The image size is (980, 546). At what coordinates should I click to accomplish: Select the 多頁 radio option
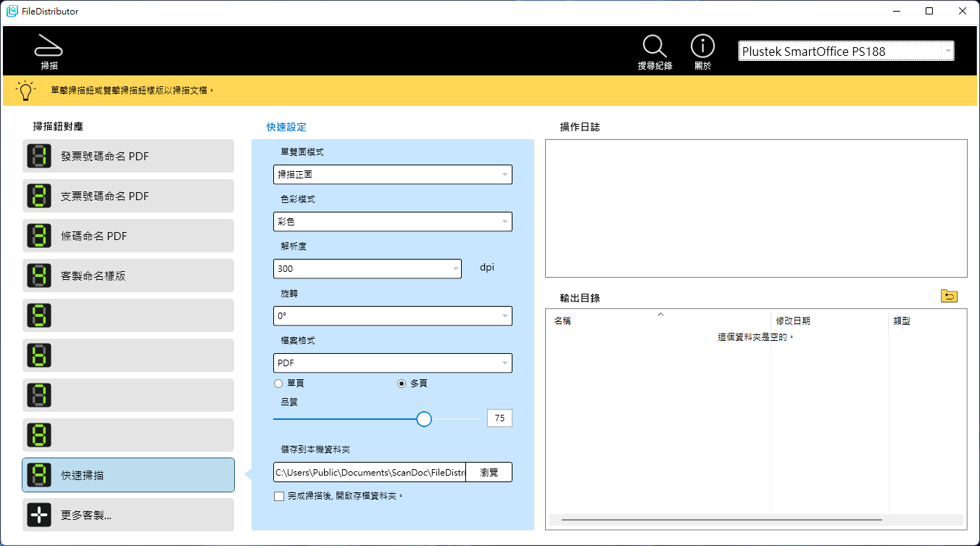[x=402, y=384]
